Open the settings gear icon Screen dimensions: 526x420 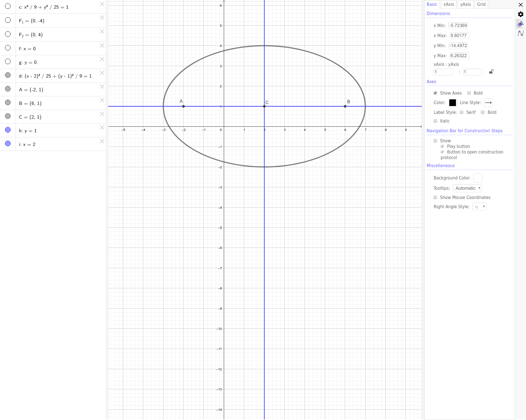pyautogui.click(x=520, y=14)
